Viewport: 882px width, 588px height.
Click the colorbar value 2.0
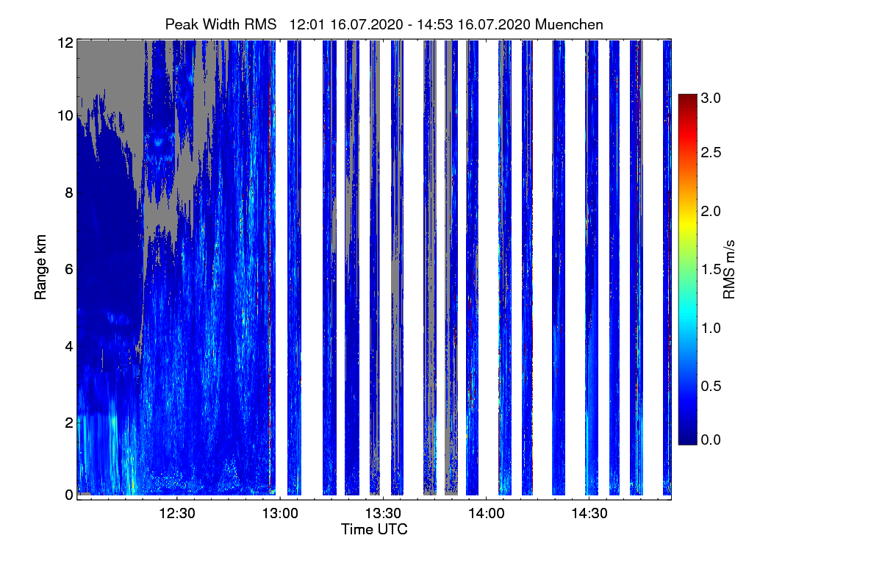[710, 212]
